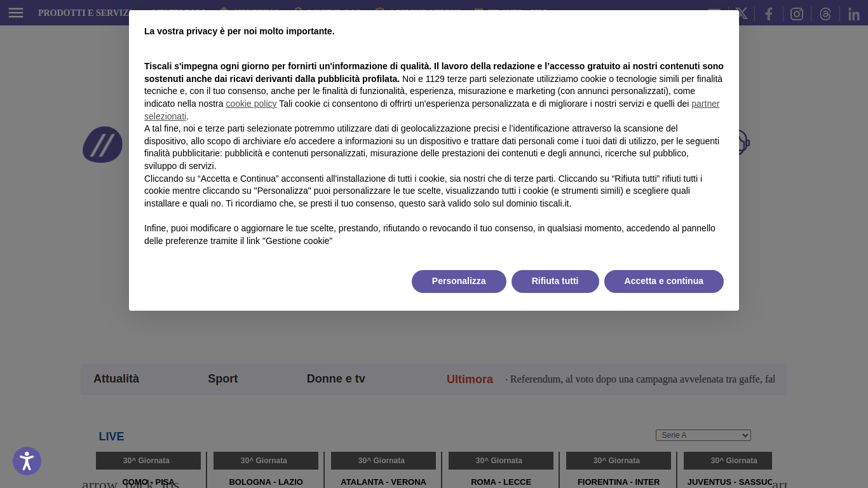Click 30^ Giornata header above Roma - Lecce
Screen dimensions: 868x488
tap(501, 461)
